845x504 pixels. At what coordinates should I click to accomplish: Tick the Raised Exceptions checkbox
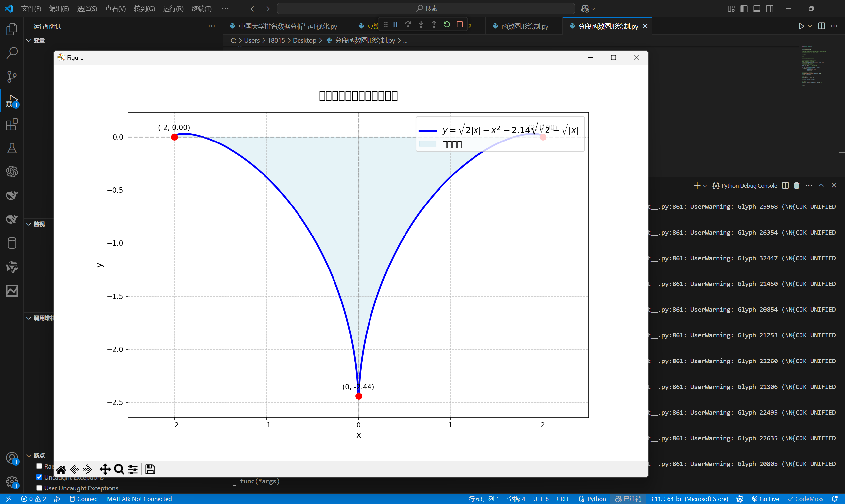click(x=39, y=466)
